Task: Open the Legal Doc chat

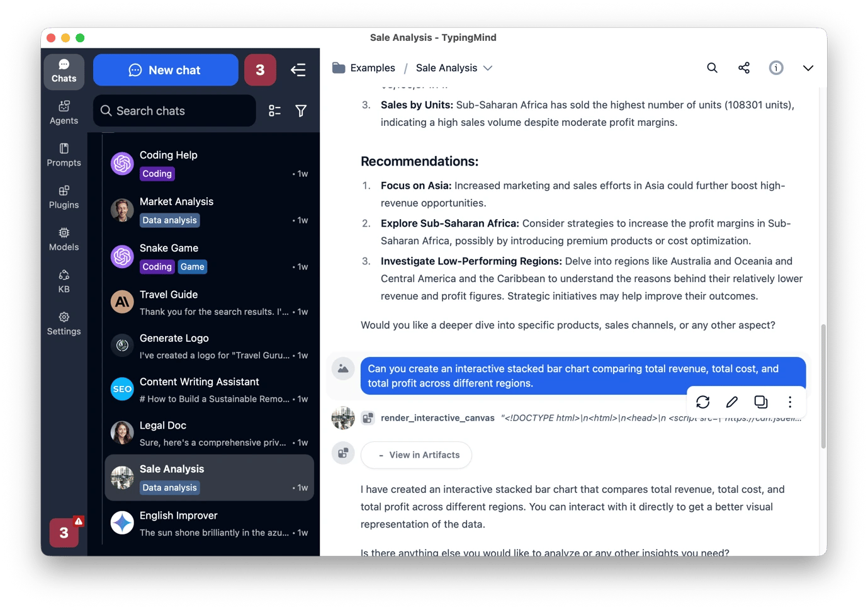Action: 209,433
